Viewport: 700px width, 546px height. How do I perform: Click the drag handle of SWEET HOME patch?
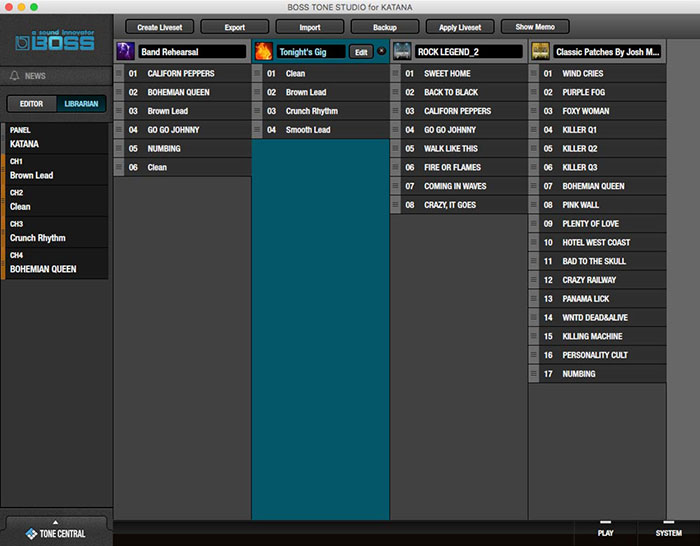point(396,73)
